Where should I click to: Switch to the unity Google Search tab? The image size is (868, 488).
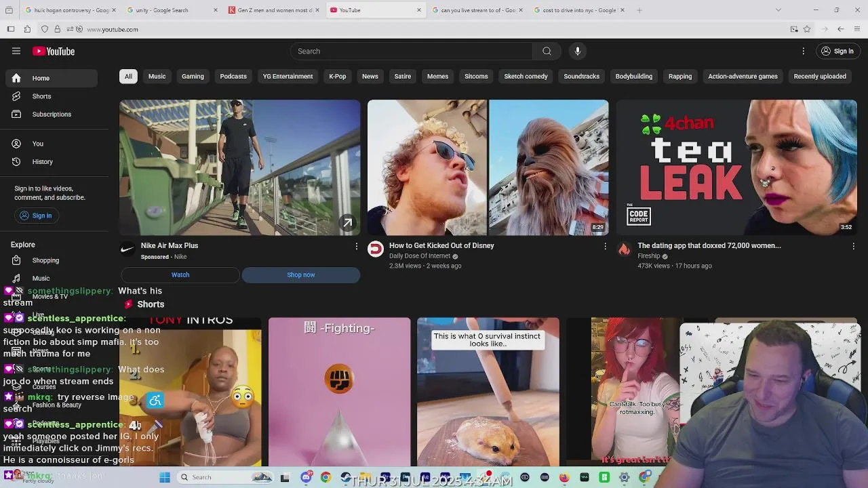[170, 10]
